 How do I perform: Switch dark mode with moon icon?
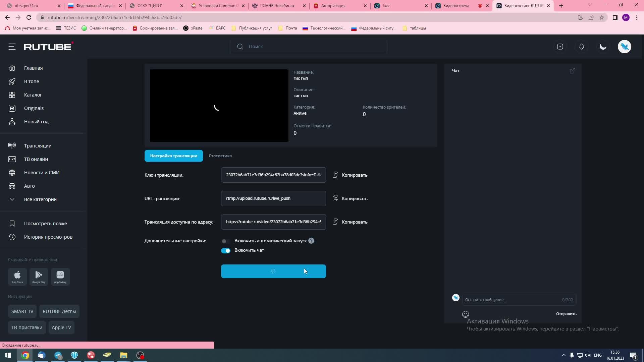(603, 47)
